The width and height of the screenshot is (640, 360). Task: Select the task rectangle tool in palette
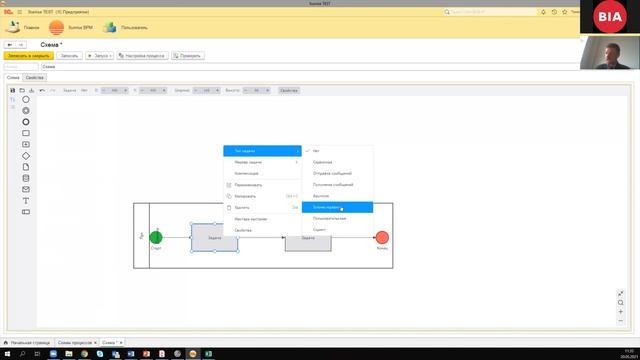[x=26, y=133]
